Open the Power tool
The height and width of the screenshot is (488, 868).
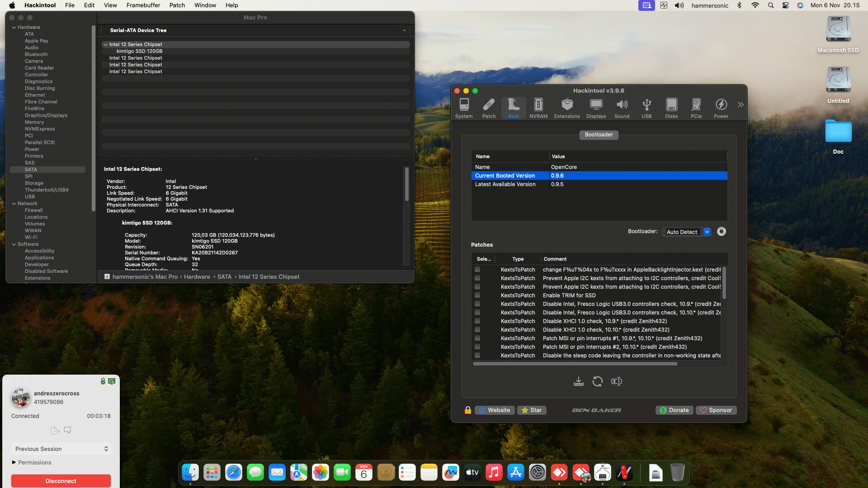pyautogui.click(x=721, y=108)
